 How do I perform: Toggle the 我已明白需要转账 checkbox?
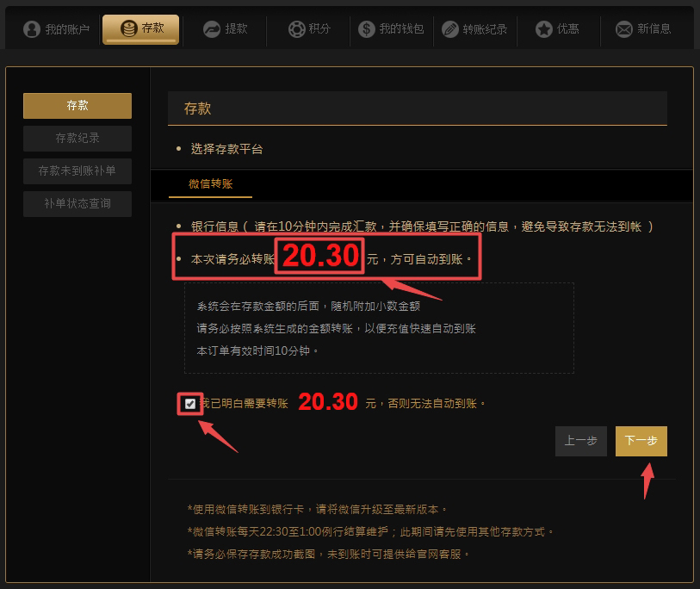(x=190, y=404)
